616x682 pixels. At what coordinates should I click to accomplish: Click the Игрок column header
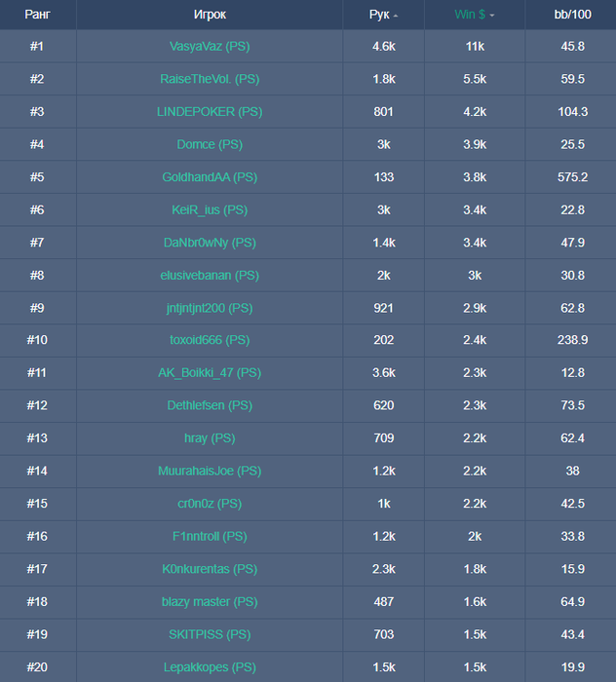(x=210, y=15)
